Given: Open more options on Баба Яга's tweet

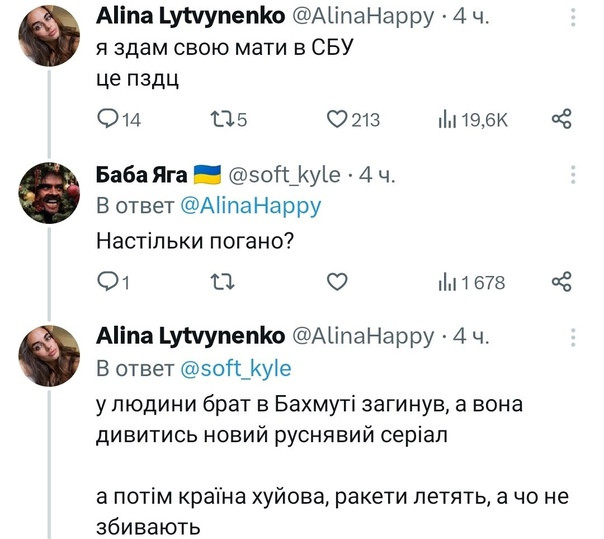Looking at the screenshot, I should tap(573, 177).
